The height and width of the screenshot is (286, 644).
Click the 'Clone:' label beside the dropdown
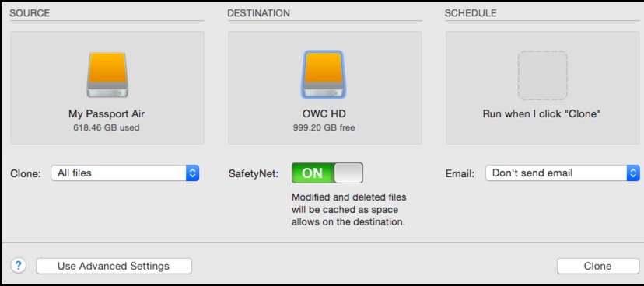[26, 173]
